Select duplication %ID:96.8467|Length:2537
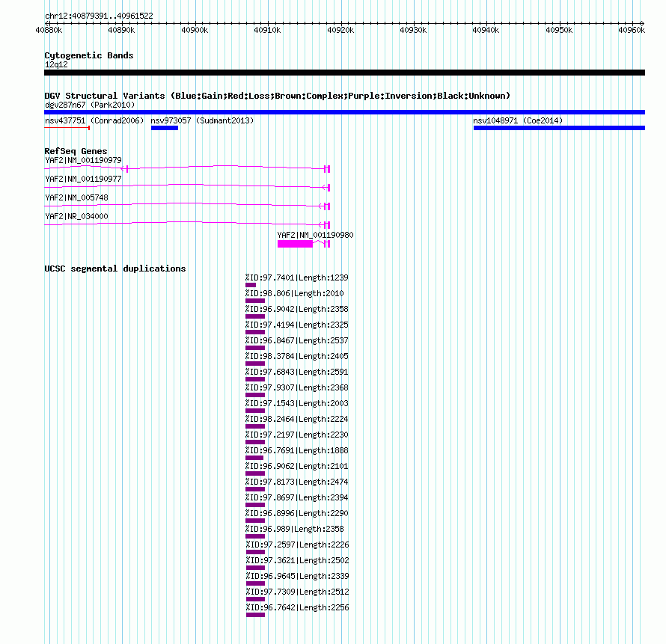Image resolution: width=666 pixels, height=644 pixels. point(255,348)
